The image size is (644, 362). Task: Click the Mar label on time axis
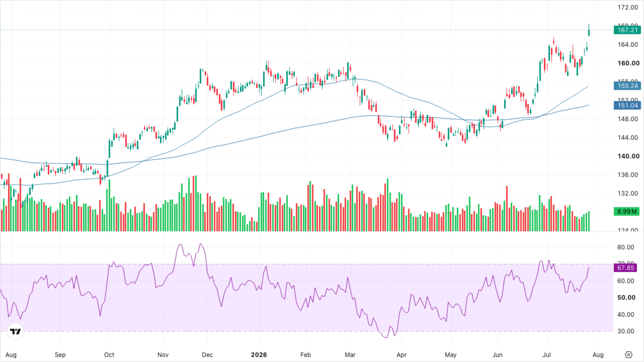(350, 355)
